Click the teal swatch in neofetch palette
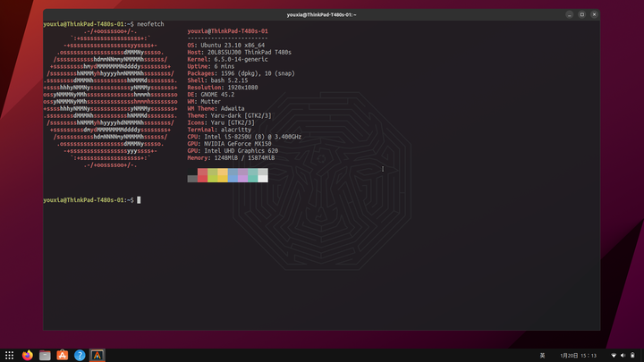The height and width of the screenshot is (362, 644). tap(253, 175)
